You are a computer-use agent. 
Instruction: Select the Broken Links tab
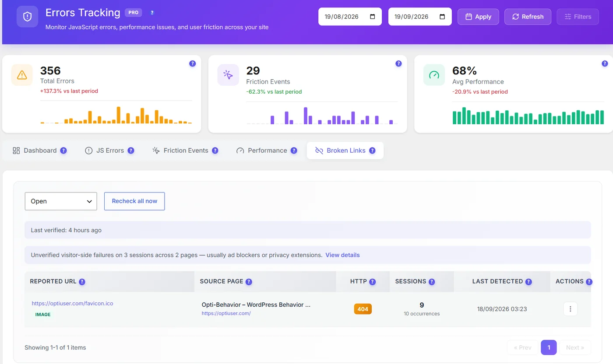pos(345,150)
